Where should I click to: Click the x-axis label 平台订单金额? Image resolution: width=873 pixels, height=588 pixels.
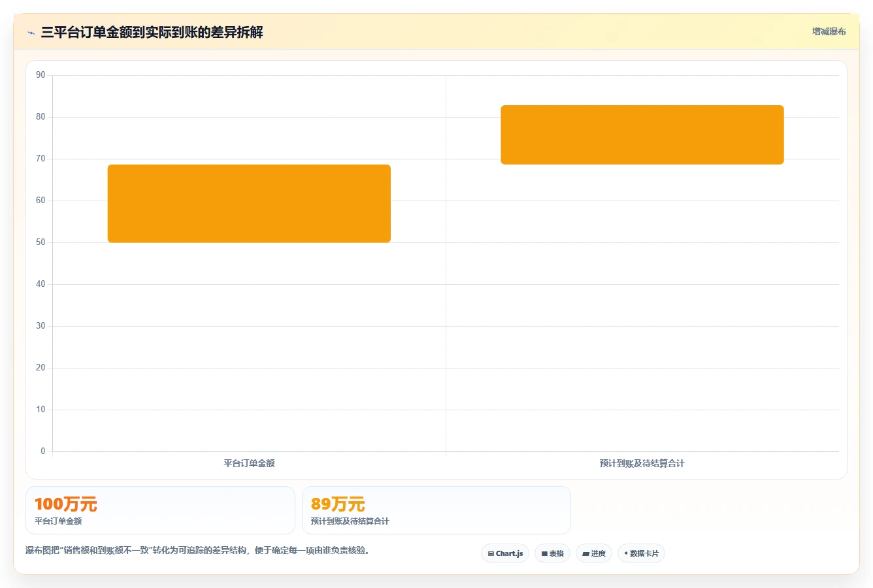249,463
